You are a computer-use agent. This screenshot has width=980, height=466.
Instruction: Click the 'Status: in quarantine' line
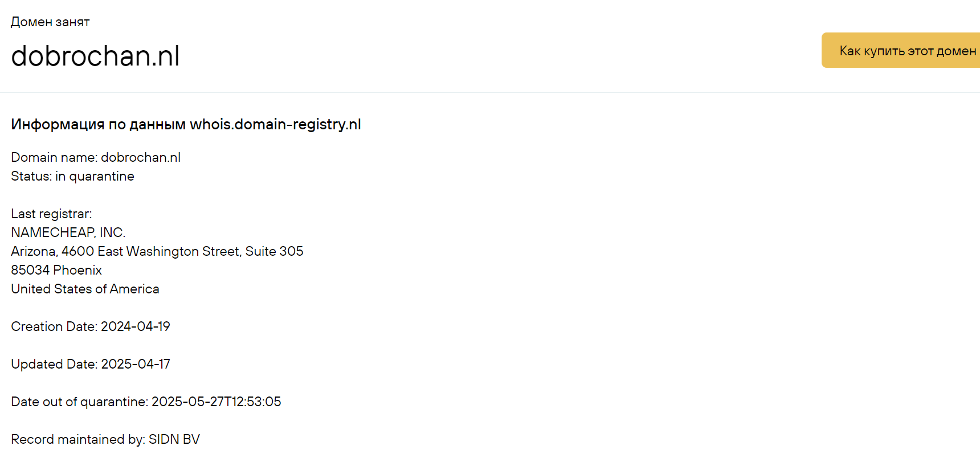point(72,177)
